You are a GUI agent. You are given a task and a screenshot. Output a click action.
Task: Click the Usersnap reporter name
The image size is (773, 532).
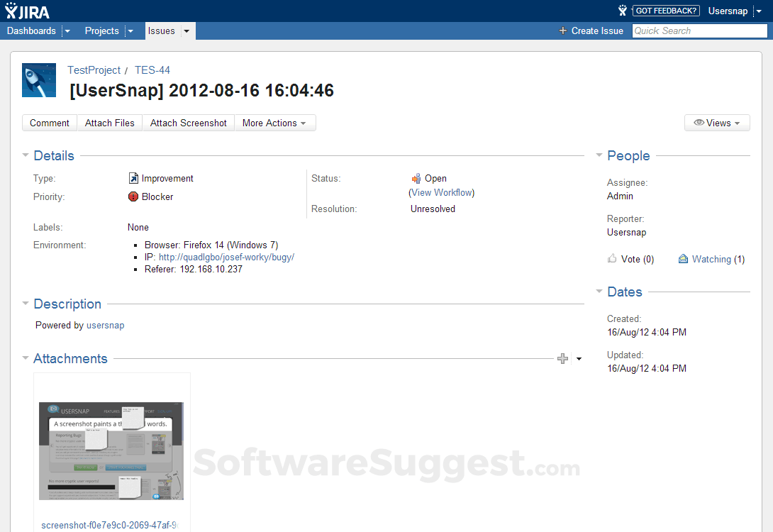pyautogui.click(x=626, y=232)
